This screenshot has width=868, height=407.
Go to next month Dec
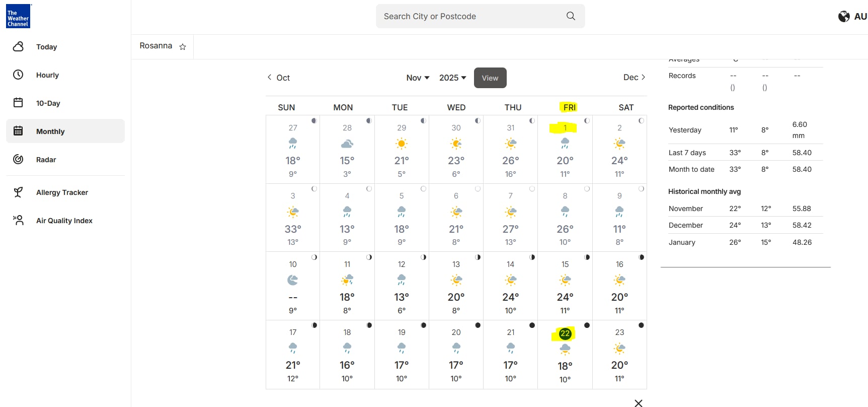coord(634,78)
